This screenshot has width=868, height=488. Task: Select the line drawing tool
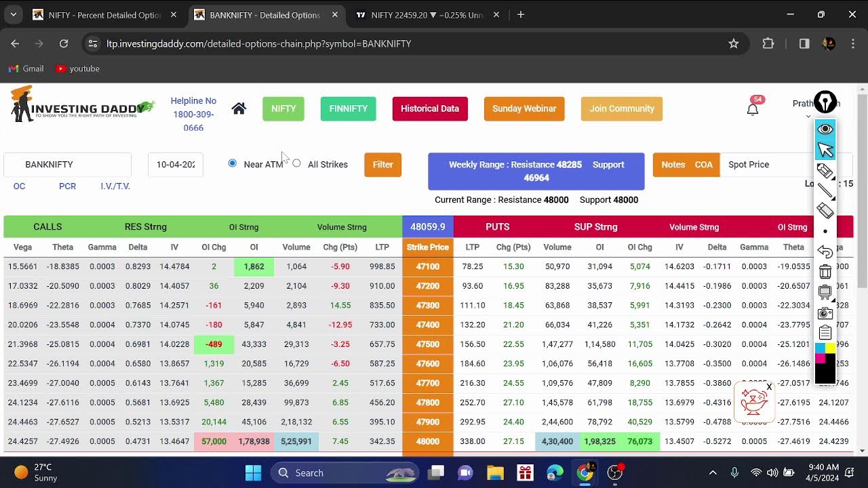point(825,191)
